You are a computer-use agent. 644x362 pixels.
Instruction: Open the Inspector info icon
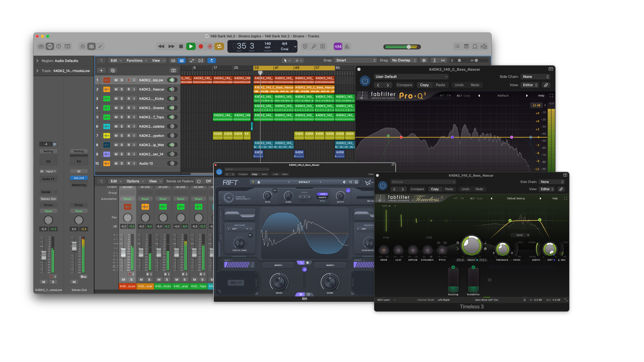tap(50, 47)
